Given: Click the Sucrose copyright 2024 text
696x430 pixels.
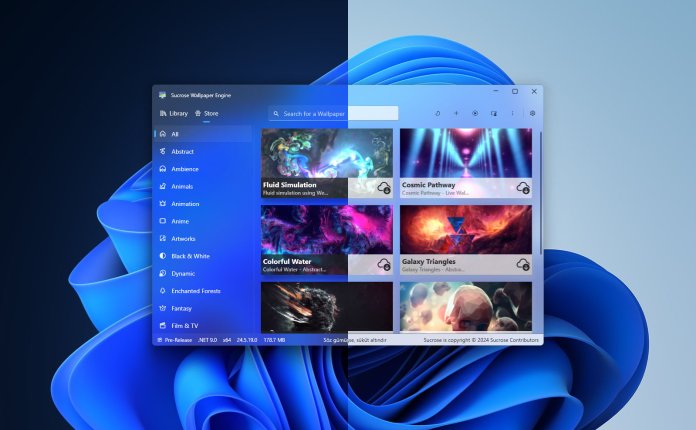Looking at the screenshot, I should pos(481,340).
